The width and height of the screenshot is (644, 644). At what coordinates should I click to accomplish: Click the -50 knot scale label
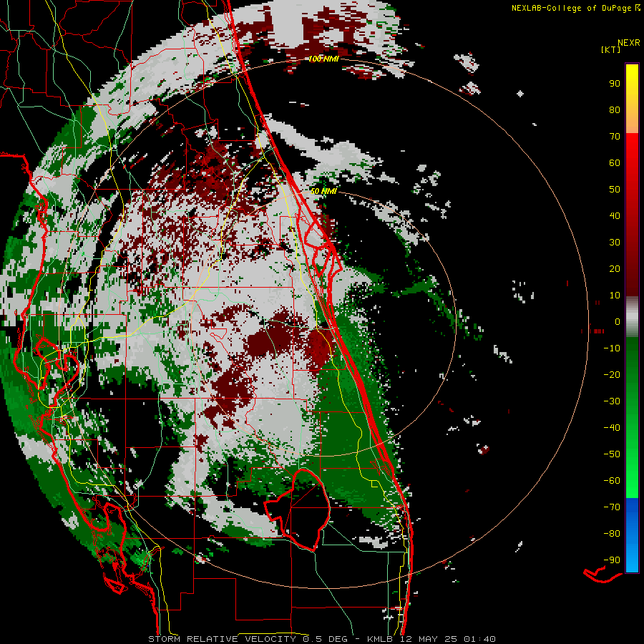click(x=612, y=454)
